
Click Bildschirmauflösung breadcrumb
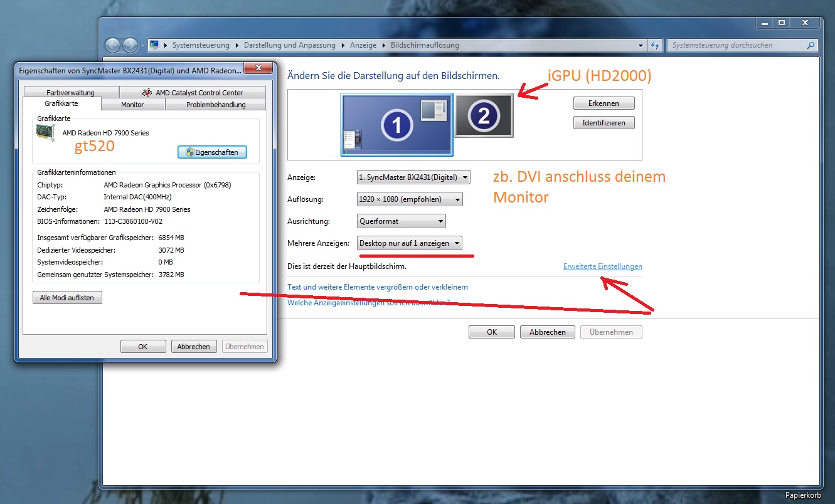(x=425, y=45)
